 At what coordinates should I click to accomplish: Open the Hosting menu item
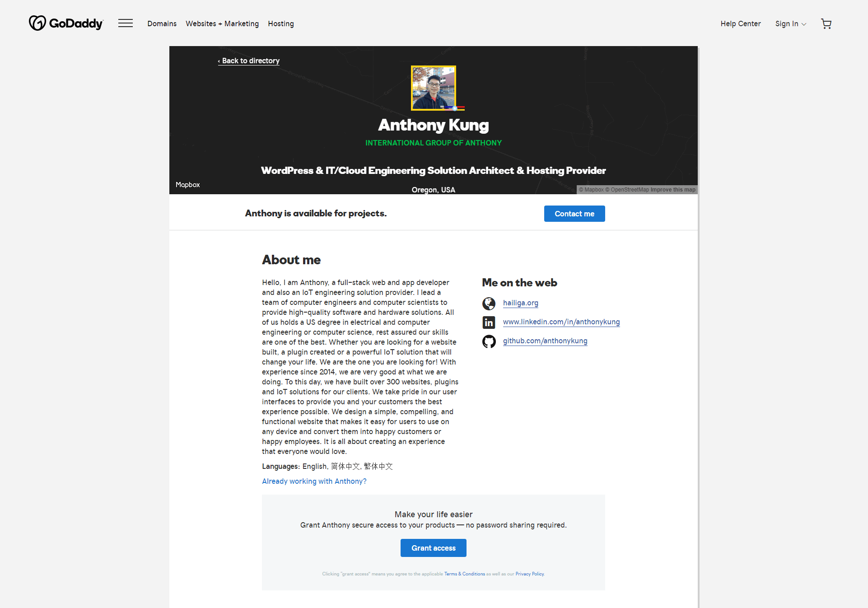coord(280,23)
